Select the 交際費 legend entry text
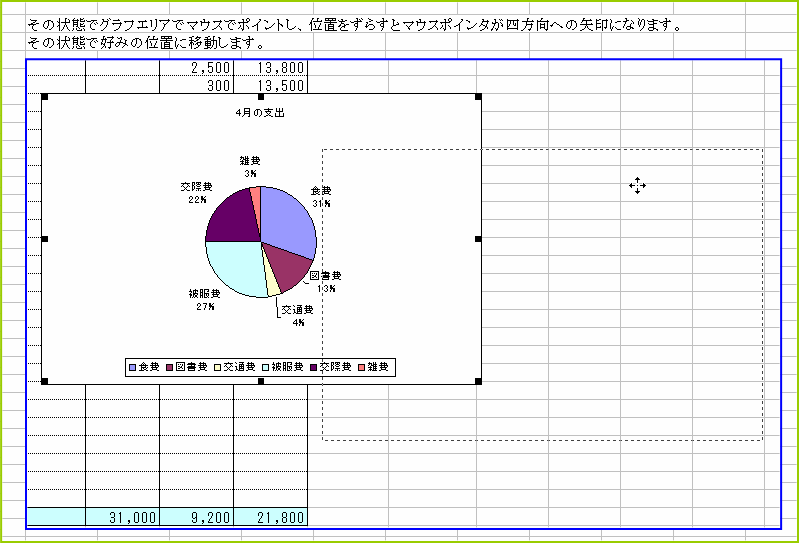 tap(335, 367)
